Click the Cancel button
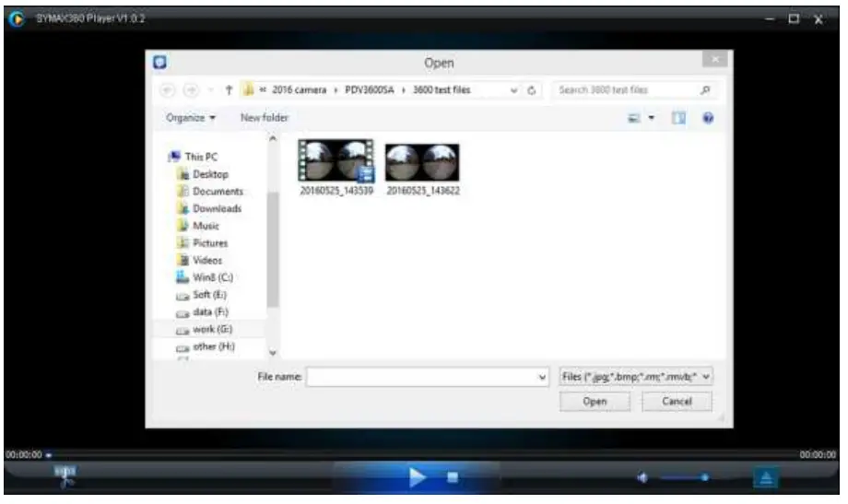The height and width of the screenshot is (504, 848). click(x=677, y=402)
